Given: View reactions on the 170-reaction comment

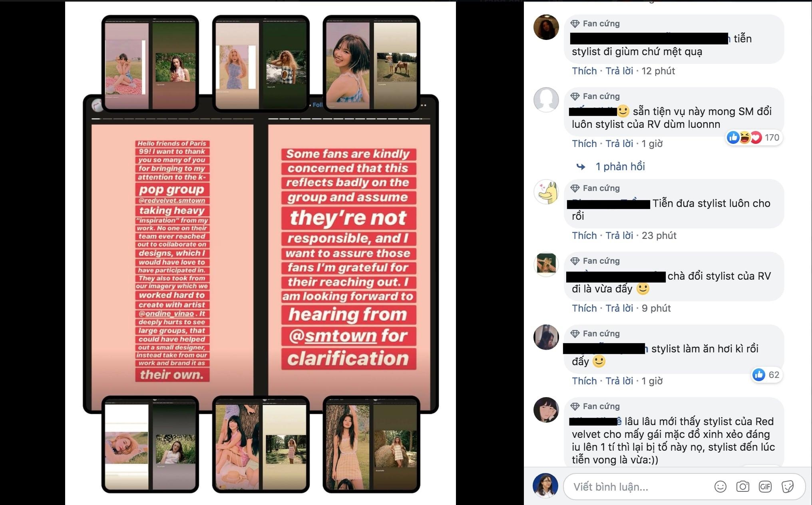Looking at the screenshot, I should click(753, 137).
